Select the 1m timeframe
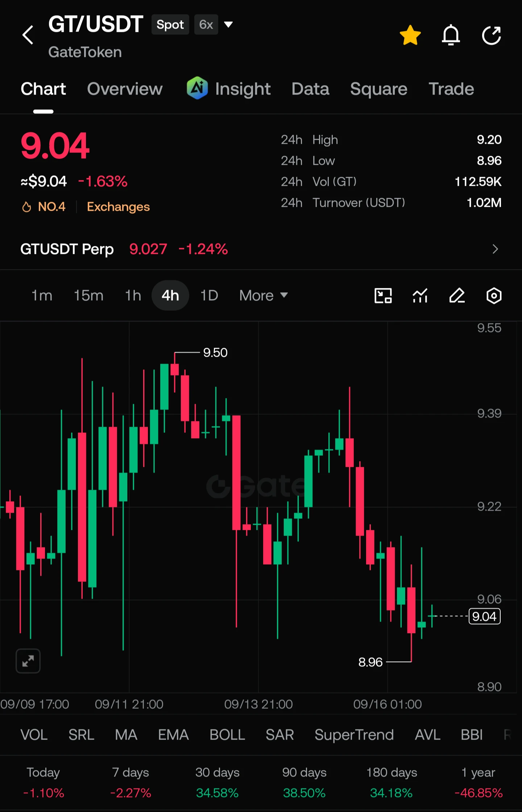 [x=42, y=296]
